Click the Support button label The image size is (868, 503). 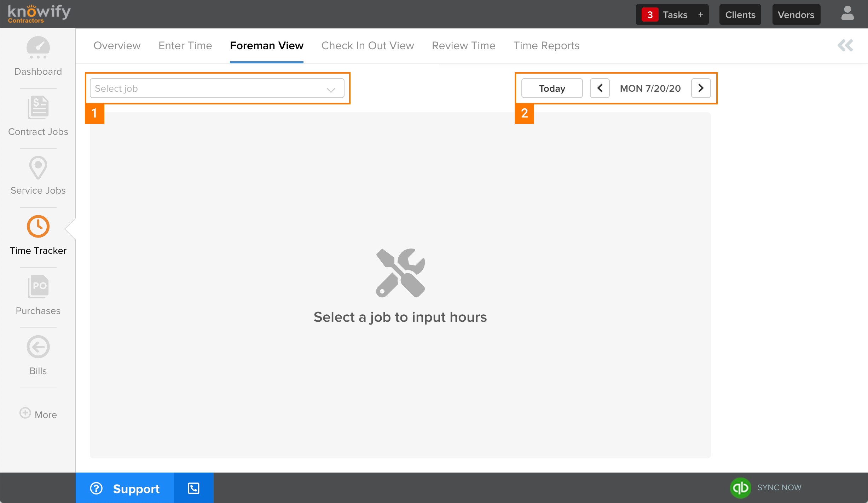[x=136, y=489]
